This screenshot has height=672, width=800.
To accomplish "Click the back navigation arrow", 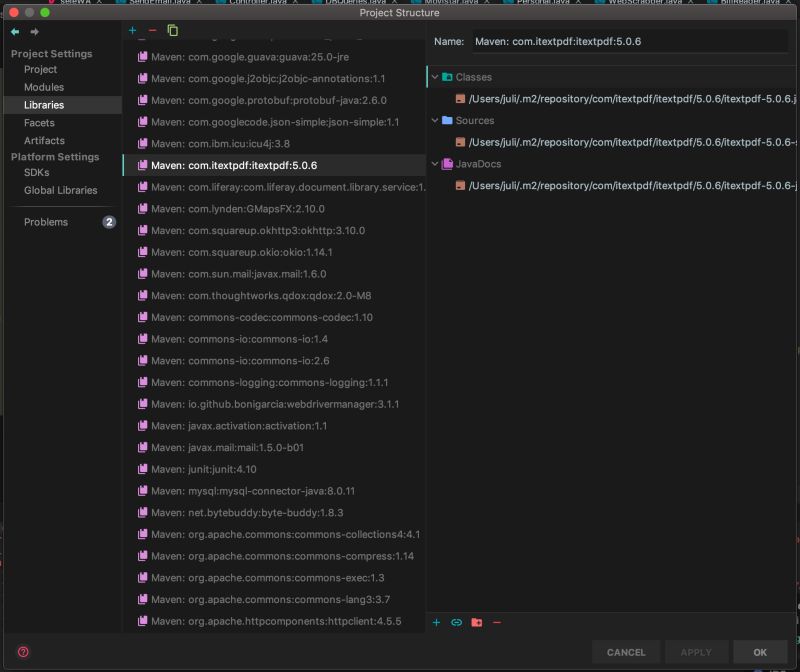I will pos(12,31).
